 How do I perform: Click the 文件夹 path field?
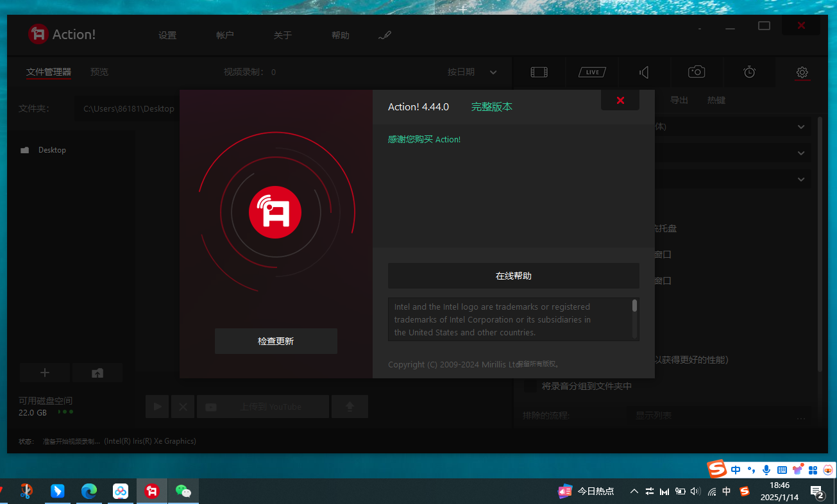click(127, 108)
